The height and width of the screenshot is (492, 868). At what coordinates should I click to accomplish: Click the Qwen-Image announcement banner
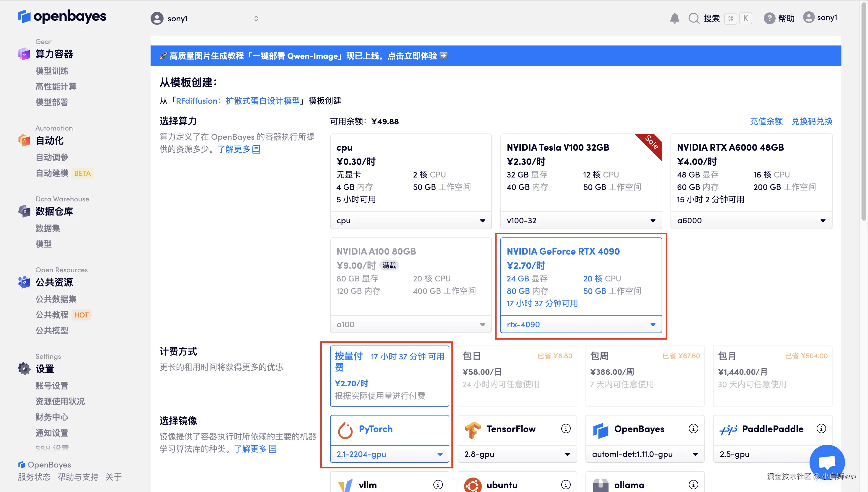[303, 56]
